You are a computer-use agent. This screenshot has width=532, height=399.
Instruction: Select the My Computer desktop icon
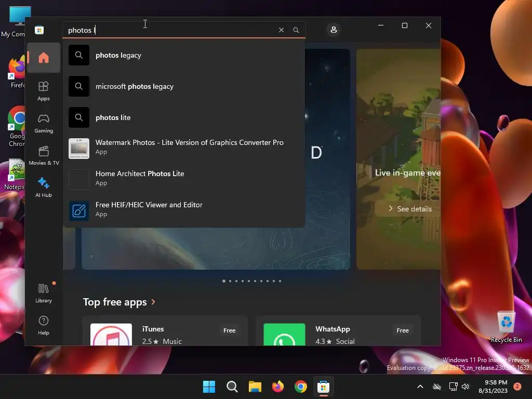pyautogui.click(x=13, y=22)
